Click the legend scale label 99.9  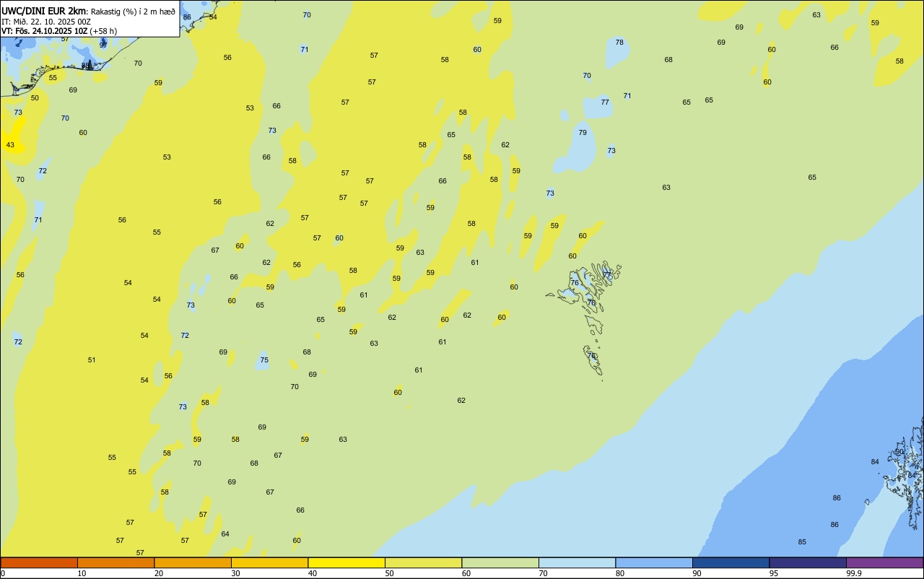tap(854, 573)
